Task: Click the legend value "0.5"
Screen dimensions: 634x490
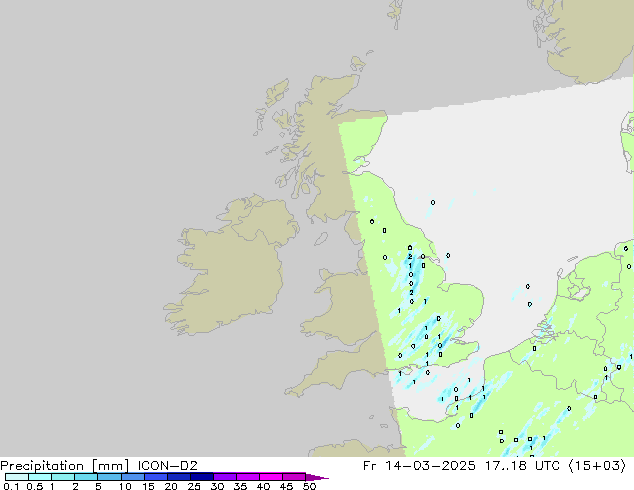Action: coord(34,486)
